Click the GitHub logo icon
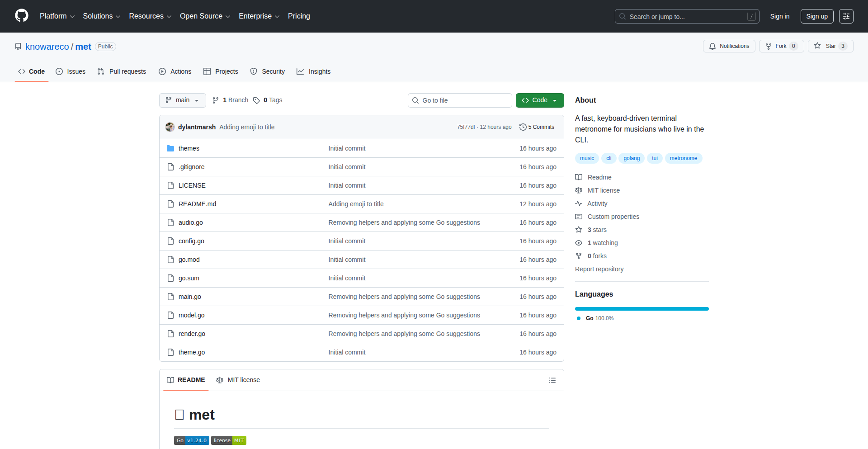This screenshot has height=449, width=868. coord(21,16)
